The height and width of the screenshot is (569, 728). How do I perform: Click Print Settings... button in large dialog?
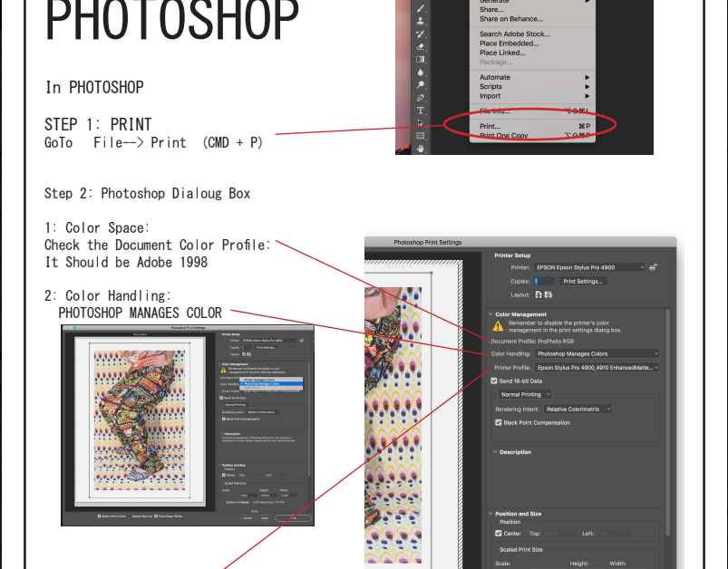click(583, 281)
